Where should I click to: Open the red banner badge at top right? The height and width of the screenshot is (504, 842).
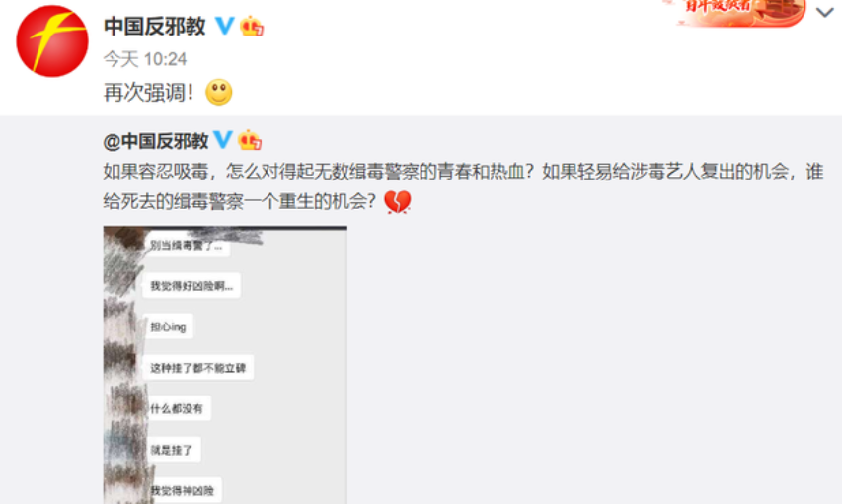739,12
